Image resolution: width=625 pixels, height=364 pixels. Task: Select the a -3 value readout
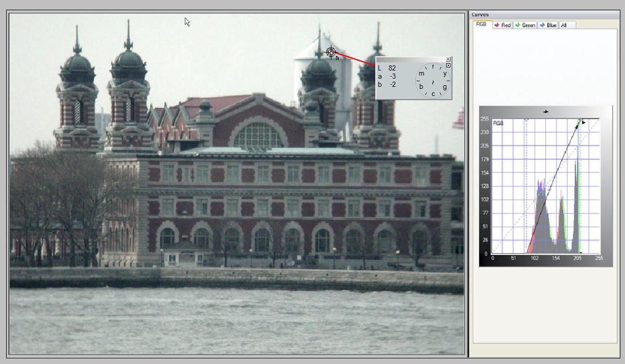tap(387, 76)
